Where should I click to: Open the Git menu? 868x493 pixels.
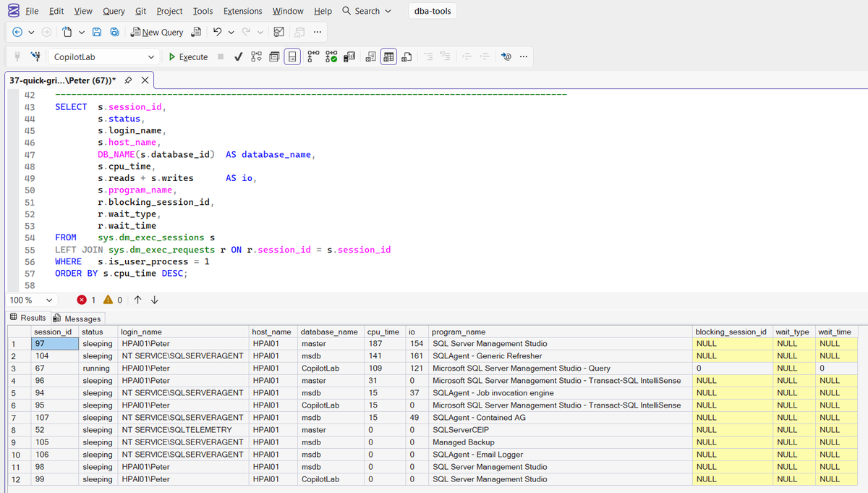[x=140, y=11]
